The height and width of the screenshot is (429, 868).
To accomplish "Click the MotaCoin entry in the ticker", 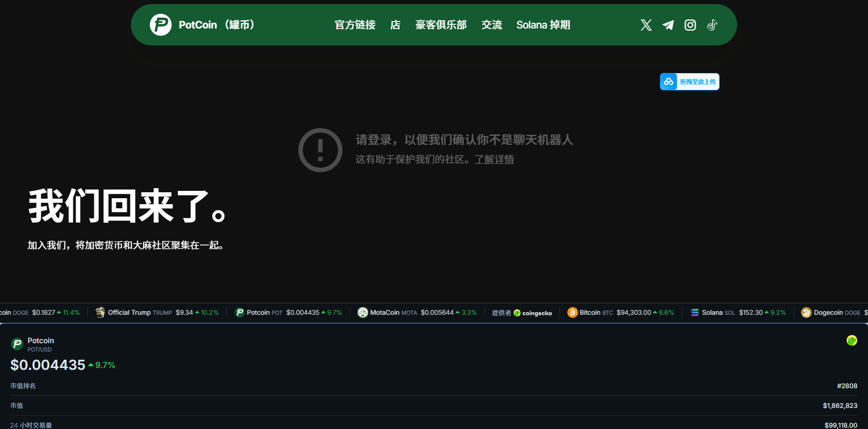I will [x=386, y=312].
